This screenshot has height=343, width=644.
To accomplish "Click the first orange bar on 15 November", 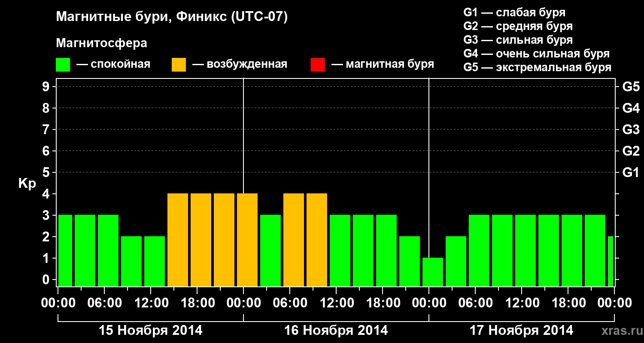I will tap(178, 240).
